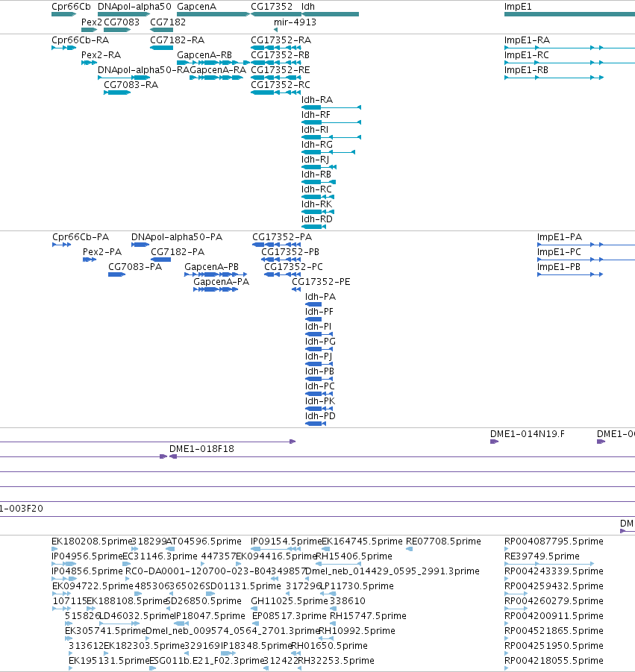The width and height of the screenshot is (635, 672).
Task: Select protein Idh-PI
Action: click(318, 327)
